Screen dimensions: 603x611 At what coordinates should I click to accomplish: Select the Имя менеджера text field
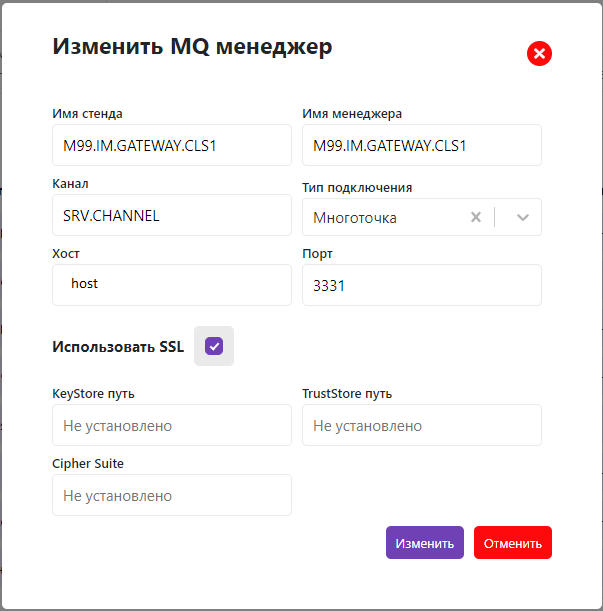click(421, 145)
